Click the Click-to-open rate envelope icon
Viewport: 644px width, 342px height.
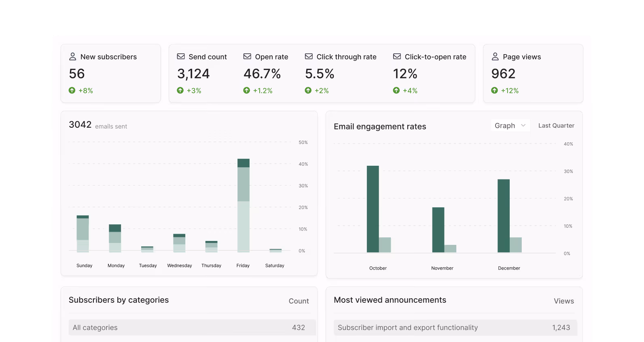click(x=397, y=57)
